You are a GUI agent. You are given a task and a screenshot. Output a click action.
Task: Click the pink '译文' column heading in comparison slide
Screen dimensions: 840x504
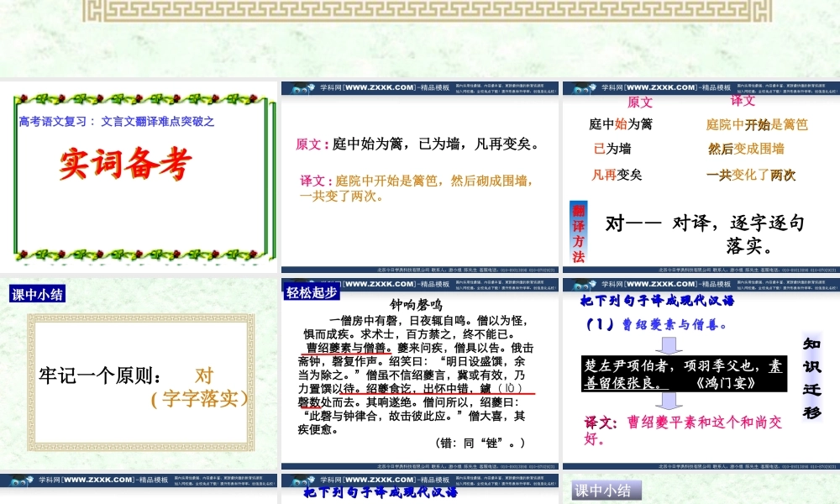click(x=743, y=101)
